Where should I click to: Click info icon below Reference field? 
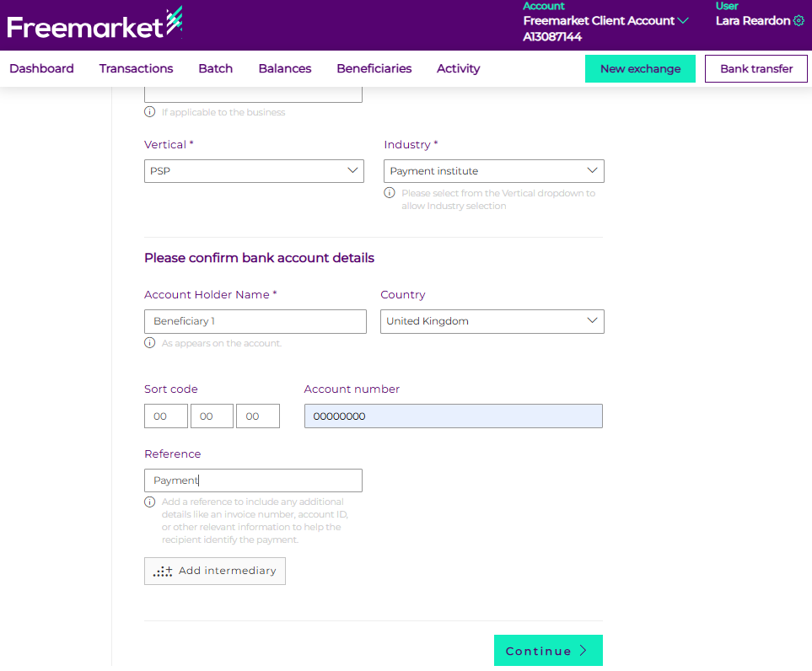(x=150, y=502)
